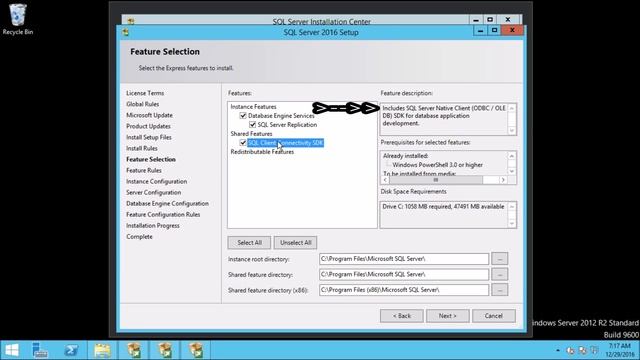
Task: Open Windows PowerShell from taskbar
Action: 71,350
